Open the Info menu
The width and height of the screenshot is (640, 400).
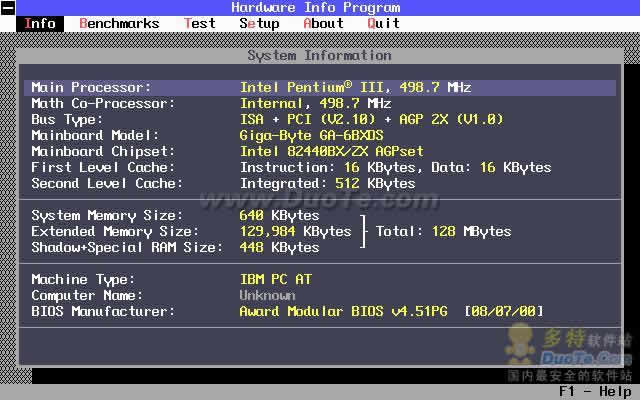40,24
